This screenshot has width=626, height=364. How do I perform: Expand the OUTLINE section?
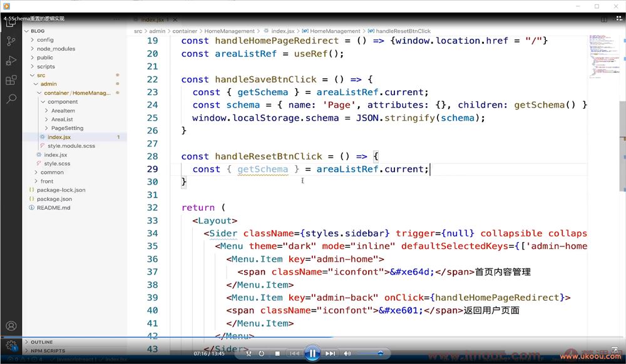click(41, 342)
